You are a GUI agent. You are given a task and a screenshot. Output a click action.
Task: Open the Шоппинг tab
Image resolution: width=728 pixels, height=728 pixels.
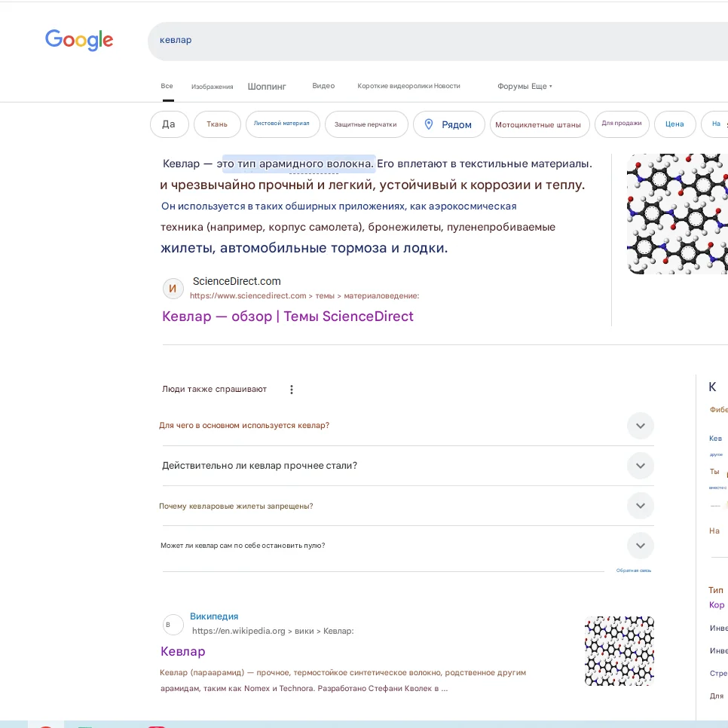(x=267, y=87)
